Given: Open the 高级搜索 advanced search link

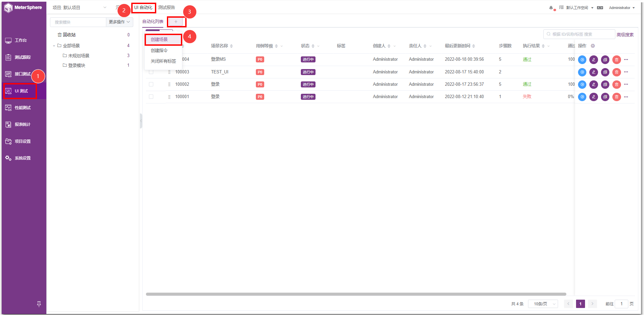Looking at the screenshot, I should click(x=625, y=35).
